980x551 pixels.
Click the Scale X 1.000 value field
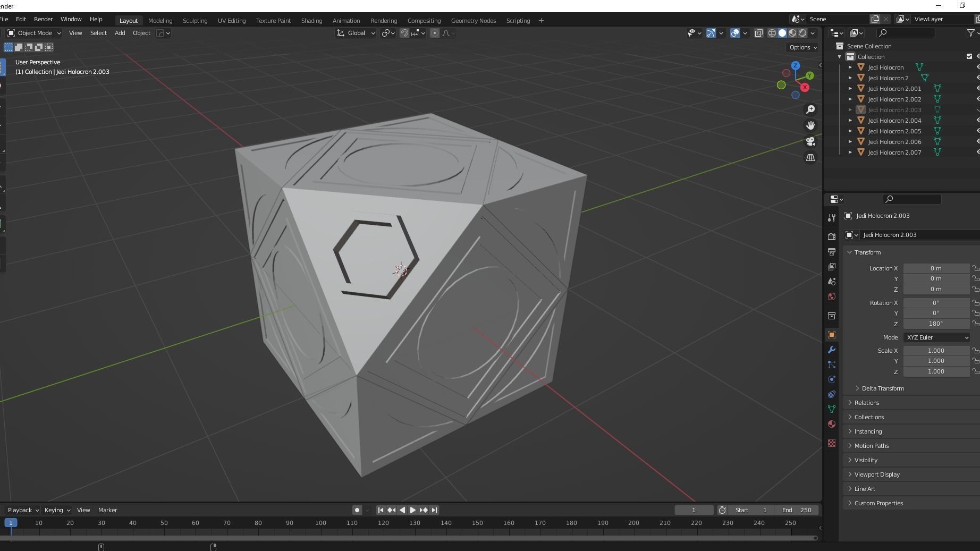pos(936,351)
